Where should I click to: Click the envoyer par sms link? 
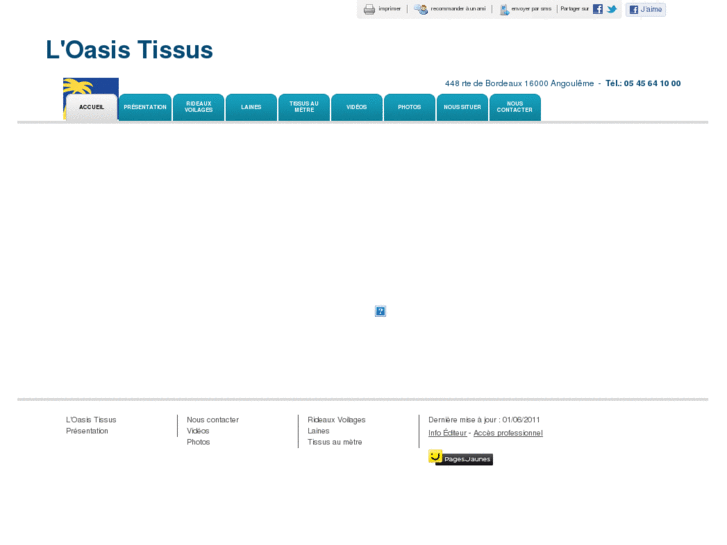coord(531,9)
